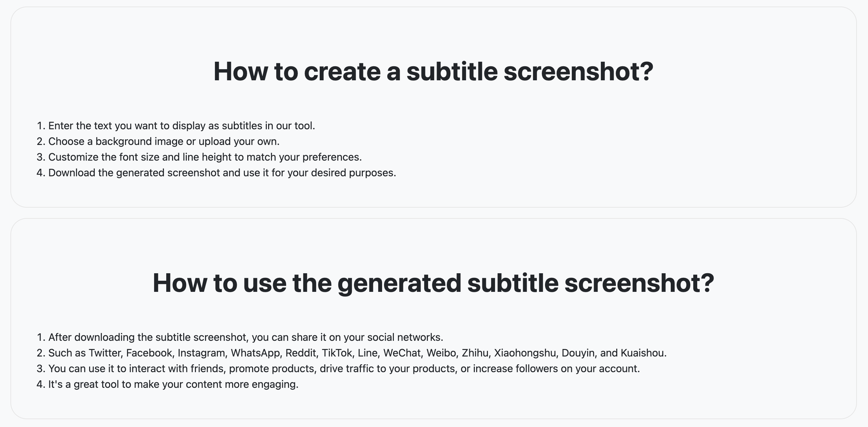Click the 'Customize the font size and line height' step

(205, 157)
